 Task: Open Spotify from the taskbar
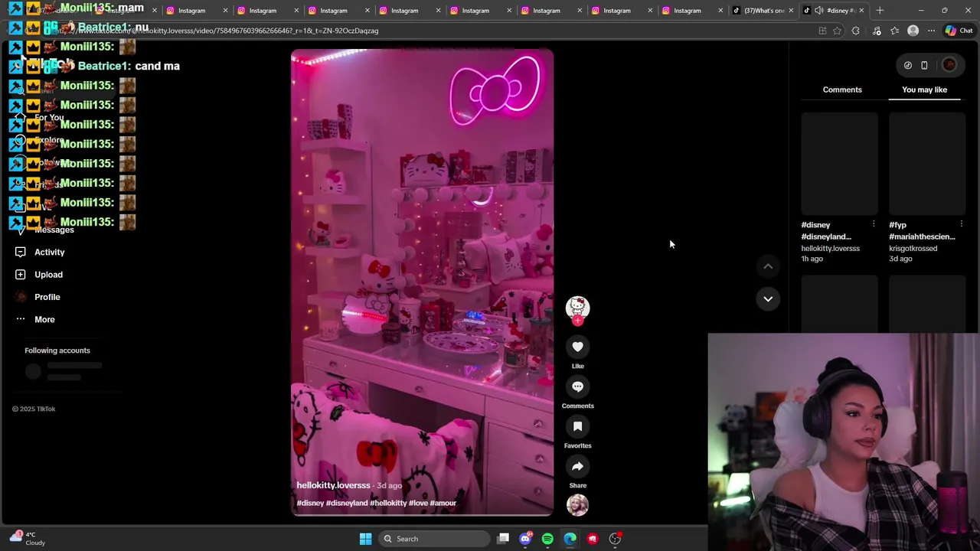pyautogui.click(x=547, y=539)
